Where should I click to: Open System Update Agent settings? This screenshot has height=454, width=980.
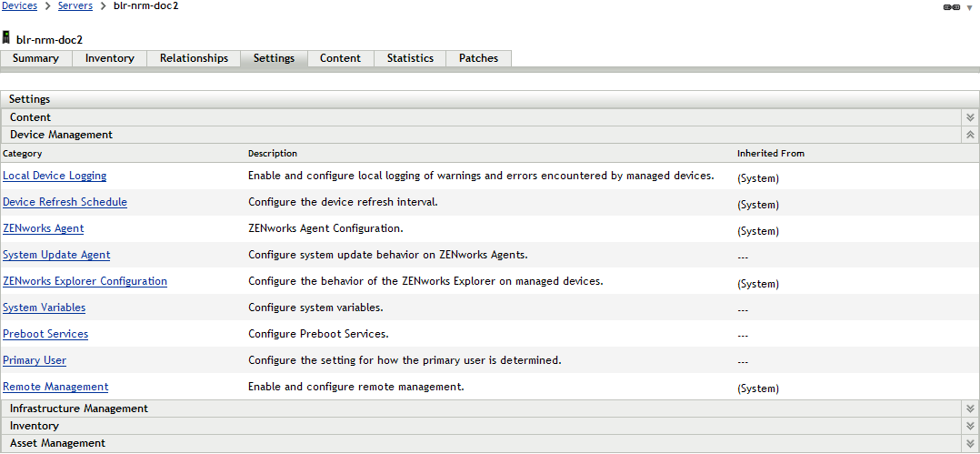(x=56, y=255)
